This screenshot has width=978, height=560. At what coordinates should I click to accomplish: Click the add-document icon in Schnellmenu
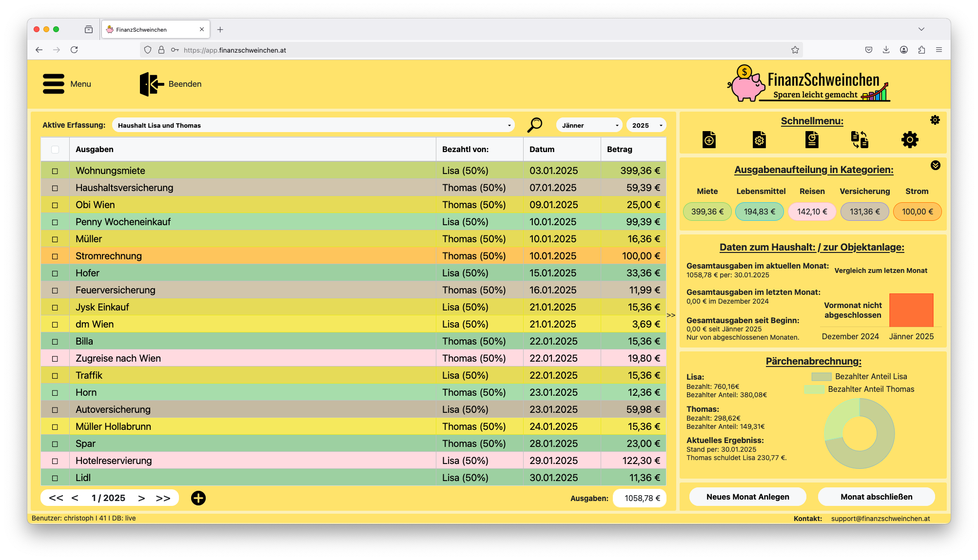click(709, 140)
